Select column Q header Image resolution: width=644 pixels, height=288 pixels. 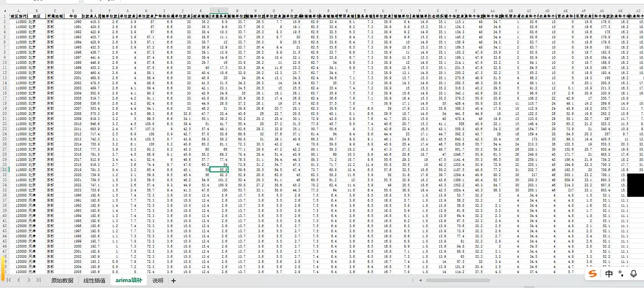coord(310,11)
